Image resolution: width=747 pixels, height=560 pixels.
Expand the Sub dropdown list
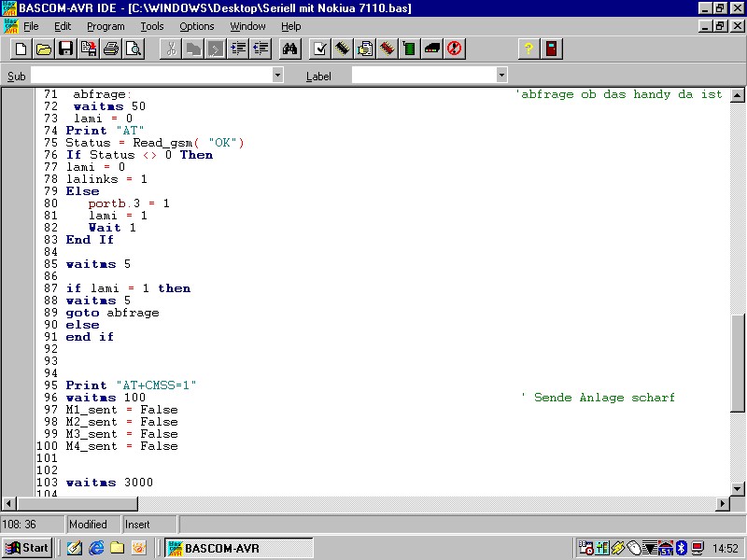point(277,75)
